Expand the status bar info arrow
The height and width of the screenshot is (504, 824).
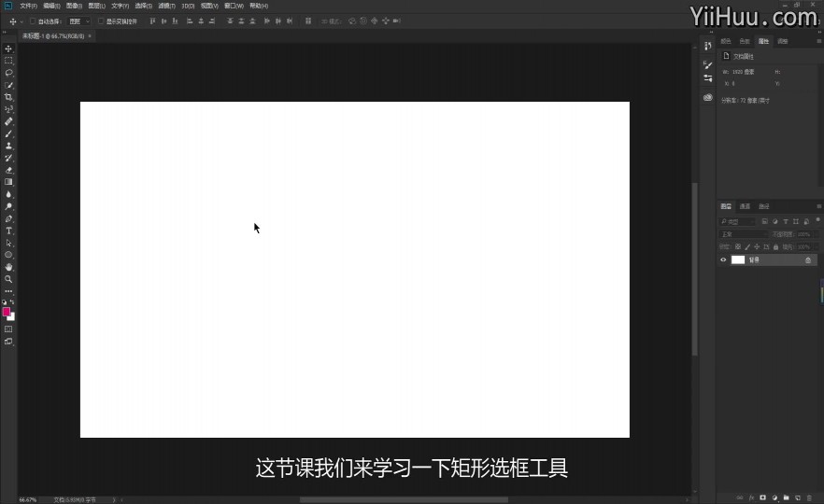pyautogui.click(x=114, y=500)
